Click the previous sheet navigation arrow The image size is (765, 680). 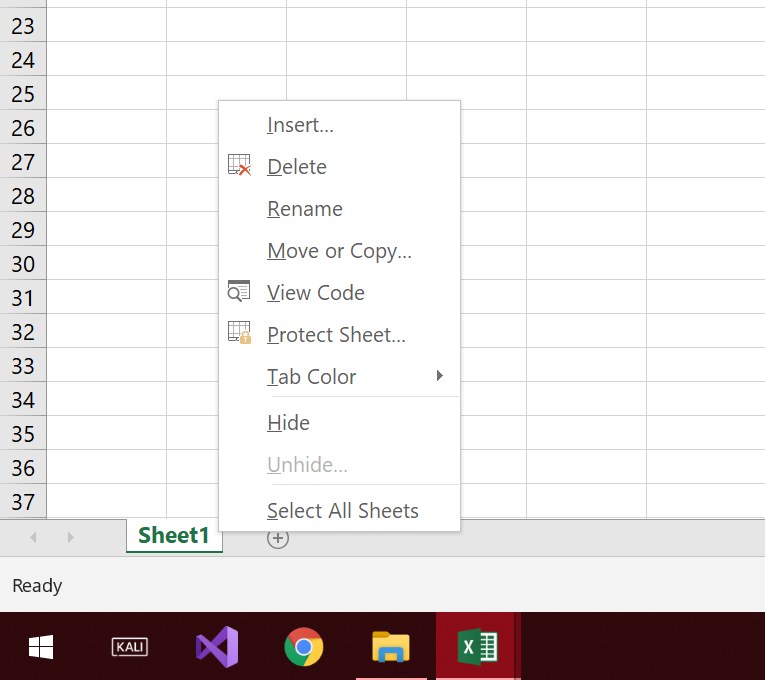click(x=33, y=538)
